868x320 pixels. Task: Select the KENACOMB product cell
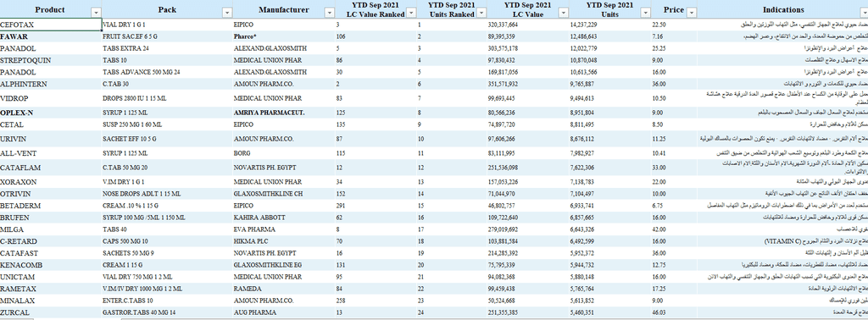(x=51, y=265)
